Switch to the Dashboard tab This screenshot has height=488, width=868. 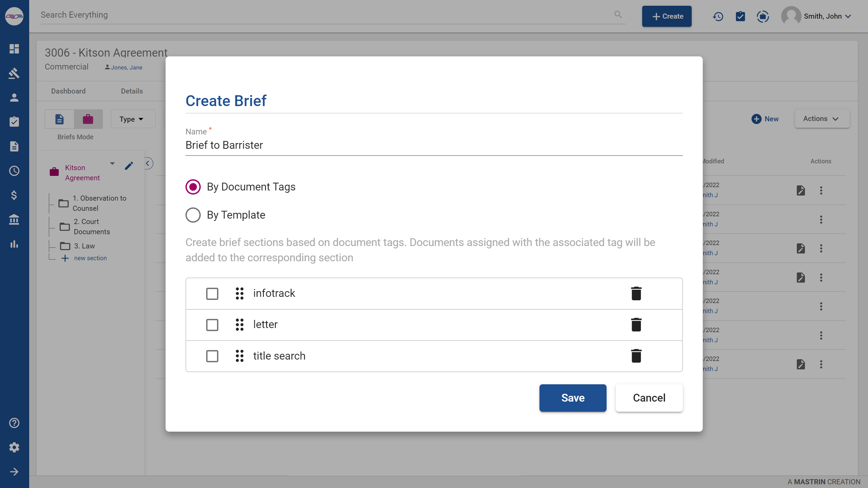coord(68,91)
